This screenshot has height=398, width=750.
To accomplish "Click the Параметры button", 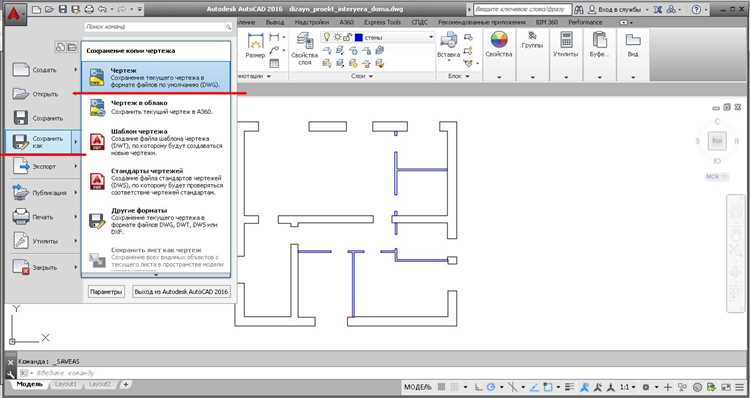I will [106, 291].
